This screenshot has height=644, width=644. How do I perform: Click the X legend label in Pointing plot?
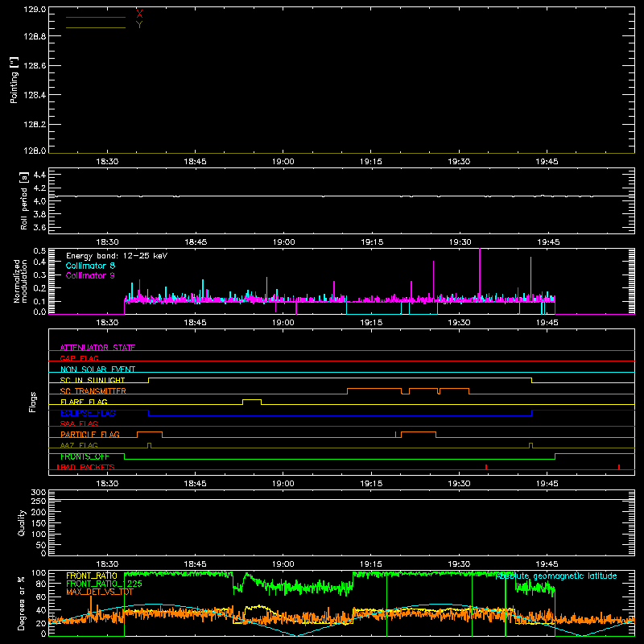pyautogui.click(x=139, y=14)
